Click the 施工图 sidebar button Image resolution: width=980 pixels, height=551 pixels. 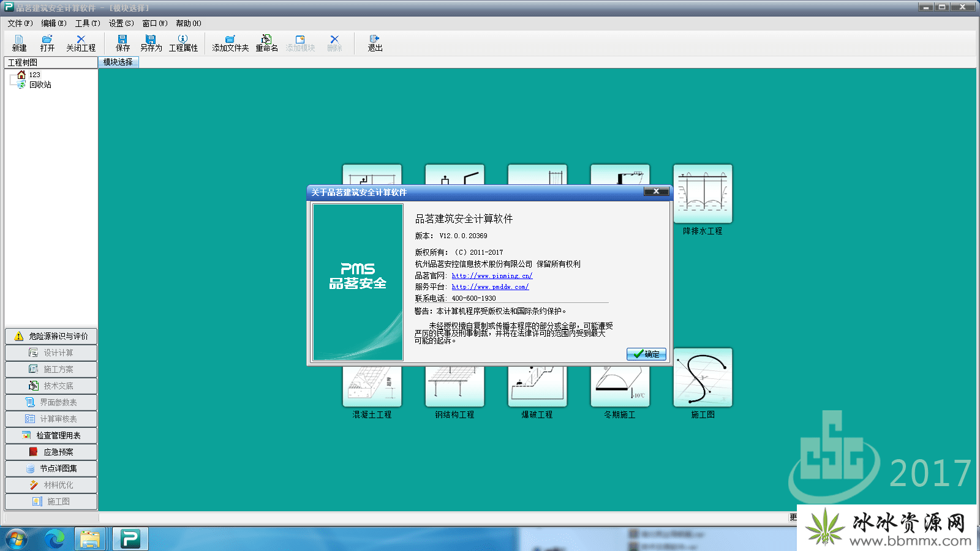[x=51, y=501]
